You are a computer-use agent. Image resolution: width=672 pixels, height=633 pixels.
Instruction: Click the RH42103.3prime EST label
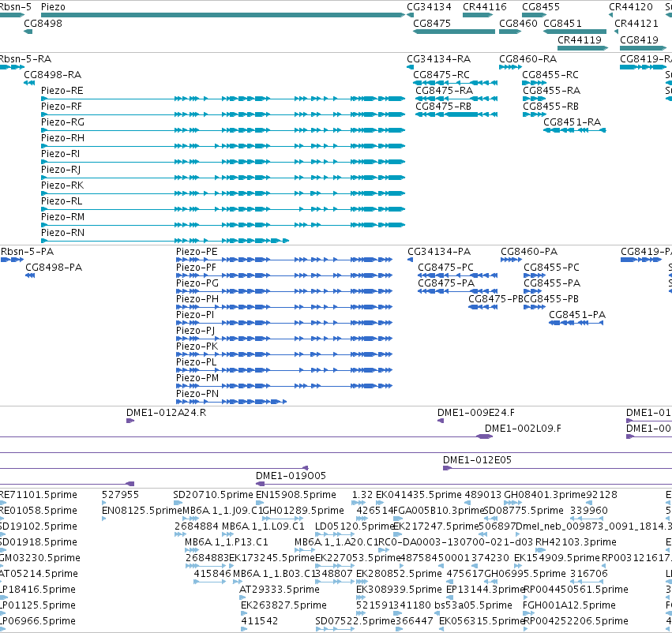[x=576, y=542]
